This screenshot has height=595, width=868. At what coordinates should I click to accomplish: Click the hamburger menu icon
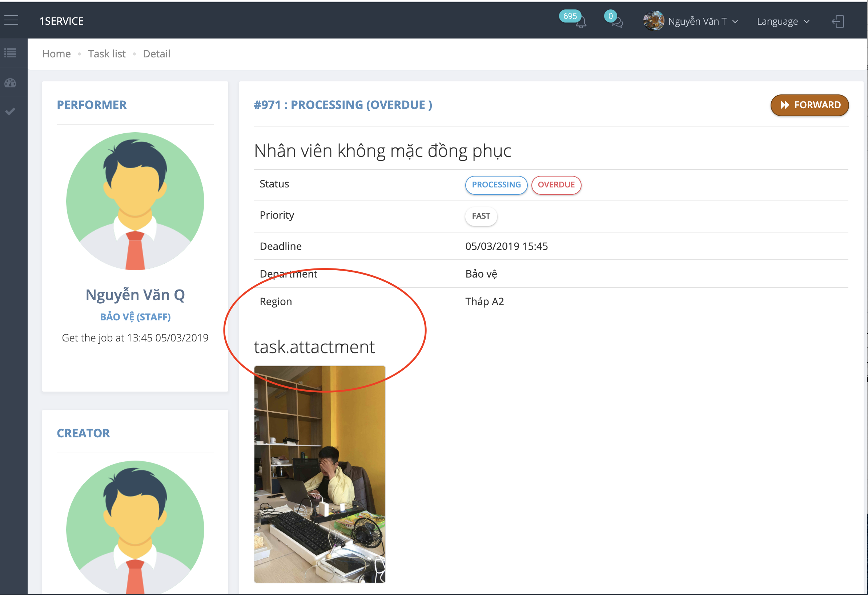pyautogui.click(x=11, y=20)
